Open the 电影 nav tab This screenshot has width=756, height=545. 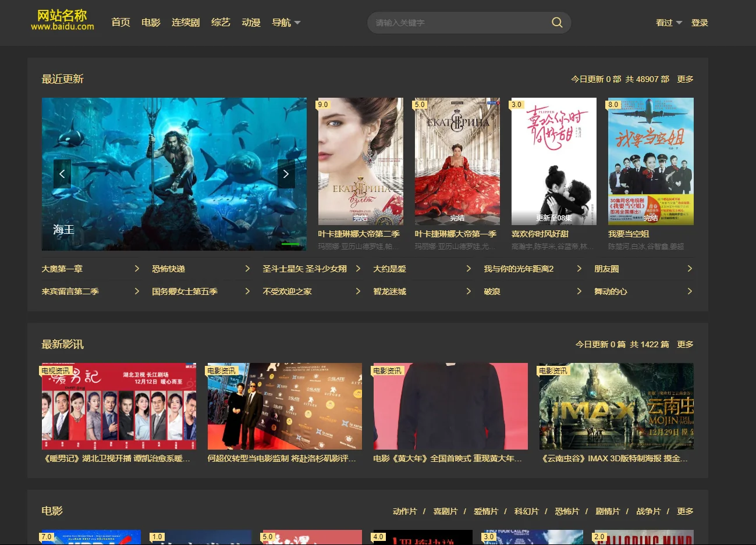151,23
